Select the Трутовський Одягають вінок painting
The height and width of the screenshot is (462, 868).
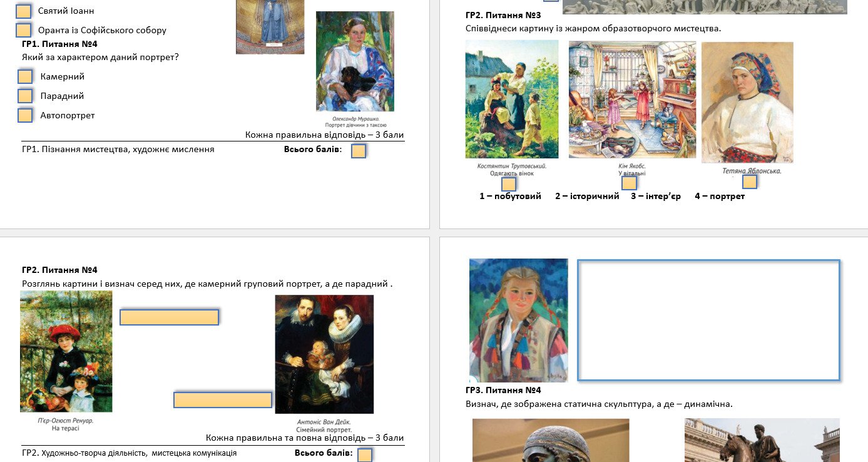point(512,99)
